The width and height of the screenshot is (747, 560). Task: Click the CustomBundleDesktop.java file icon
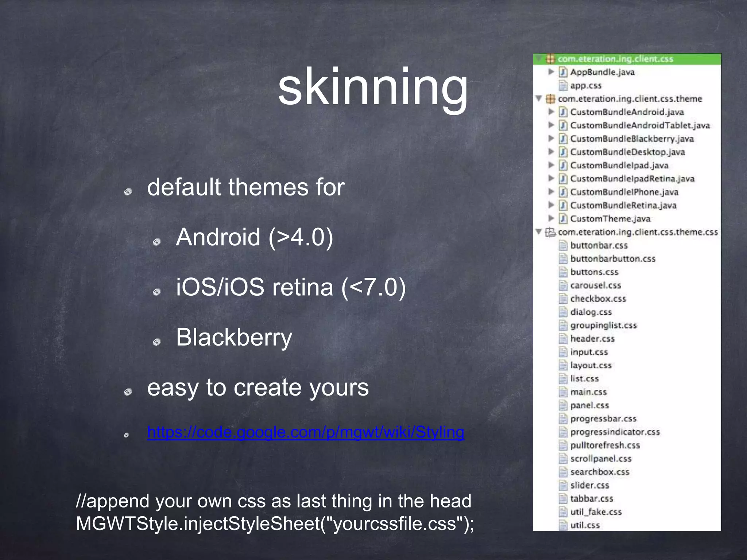click(x=563, y=152)
